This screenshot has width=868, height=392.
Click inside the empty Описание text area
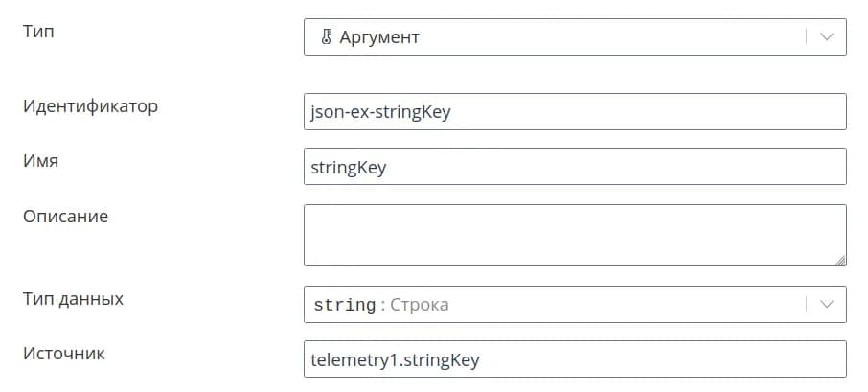575,234
